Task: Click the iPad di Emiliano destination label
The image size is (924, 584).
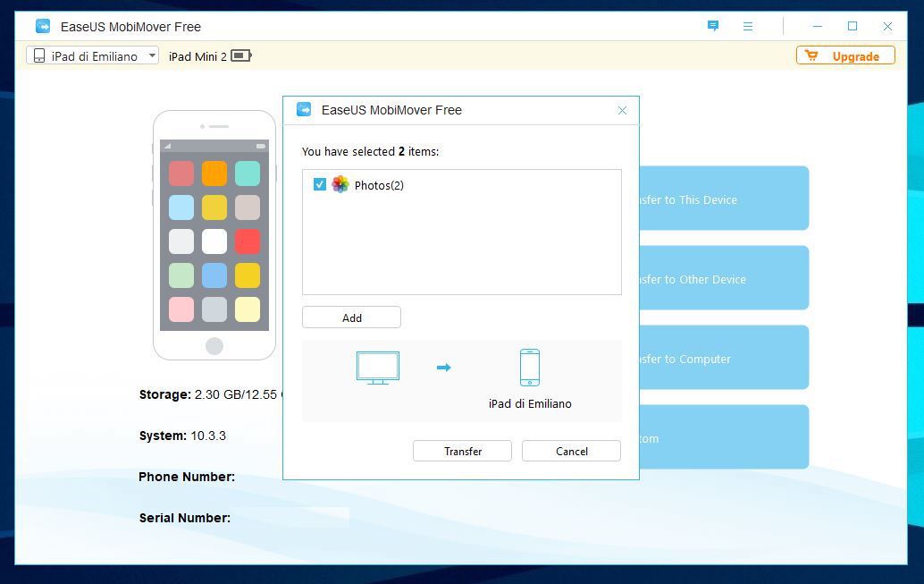Action: click(x=530, y=404)
